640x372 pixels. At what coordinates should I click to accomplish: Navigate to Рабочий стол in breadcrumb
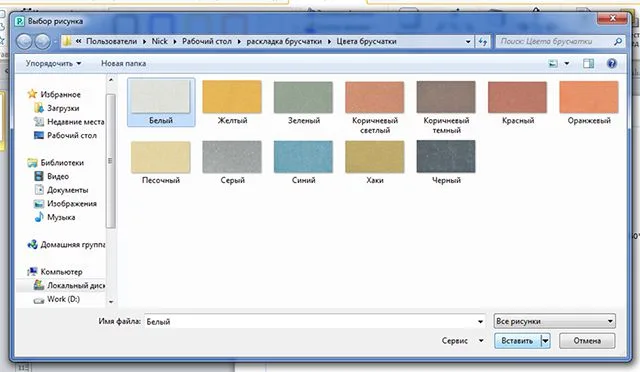207,41
